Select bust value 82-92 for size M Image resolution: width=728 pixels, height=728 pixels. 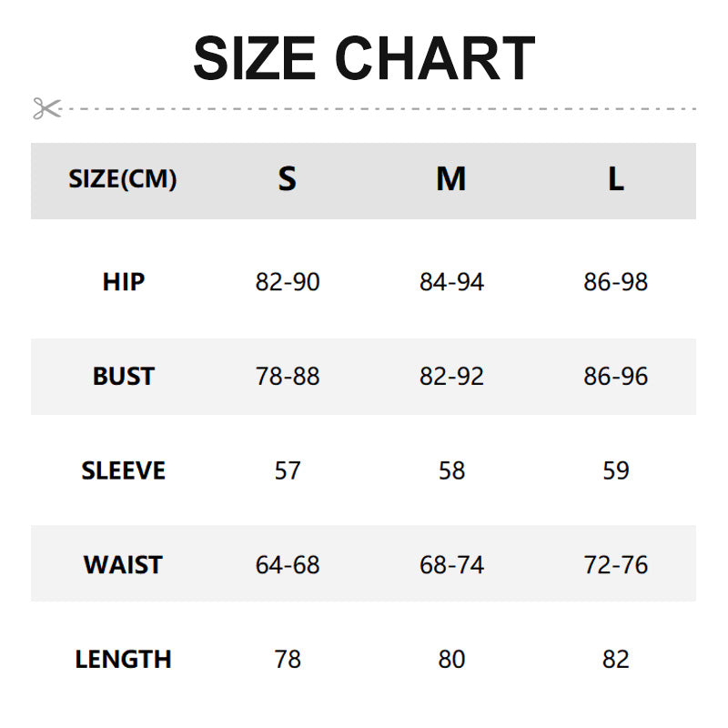click(x=451, y=377)
